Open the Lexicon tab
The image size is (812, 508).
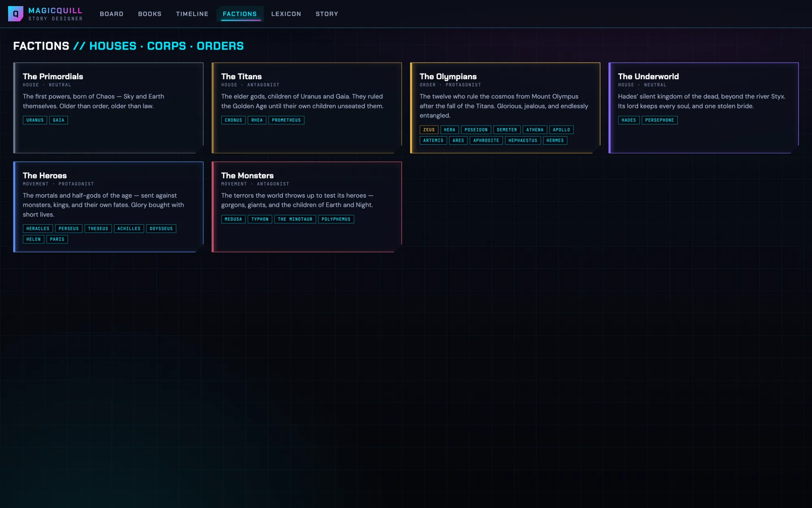286,14
